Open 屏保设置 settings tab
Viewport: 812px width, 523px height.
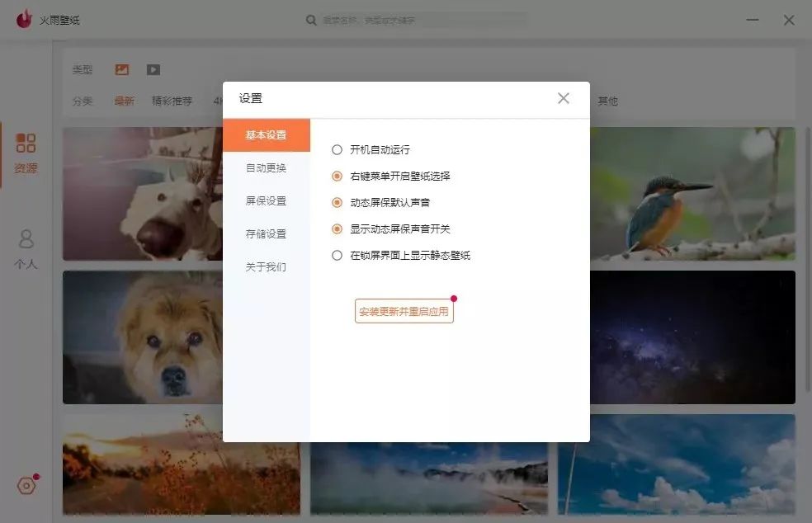[x=267, y=201]
